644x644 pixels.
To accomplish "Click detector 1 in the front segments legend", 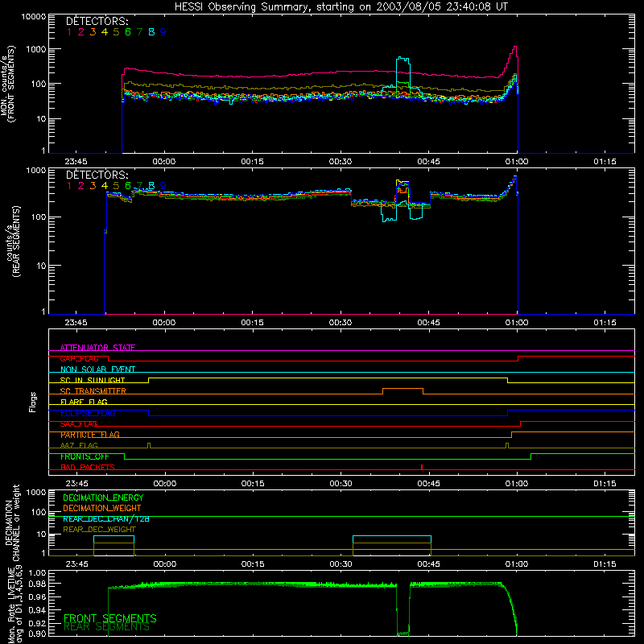I will [x=69, y=32].
